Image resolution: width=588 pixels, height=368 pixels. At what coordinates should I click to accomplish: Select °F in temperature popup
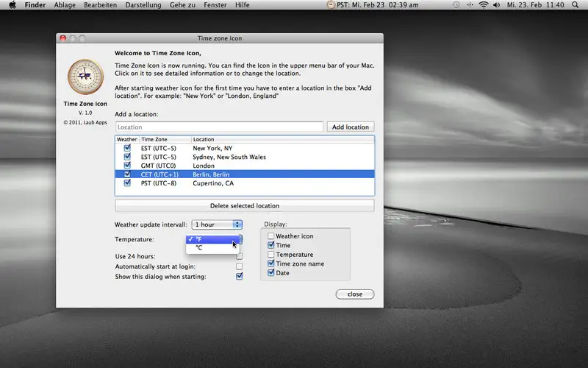click(212, 239)
